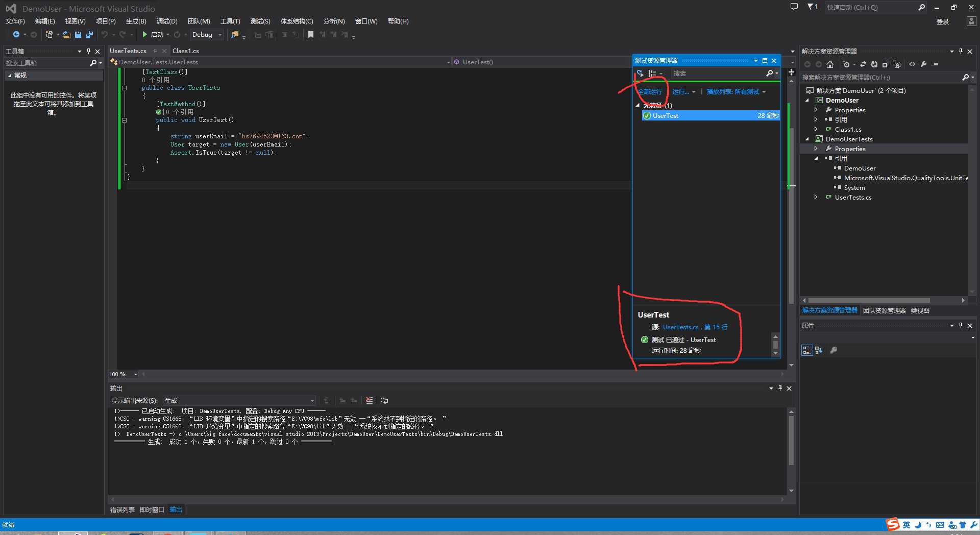Click the run-tests-after-build icon in Test Explorer
The image size is (980, 535).
tap(640, 74)
